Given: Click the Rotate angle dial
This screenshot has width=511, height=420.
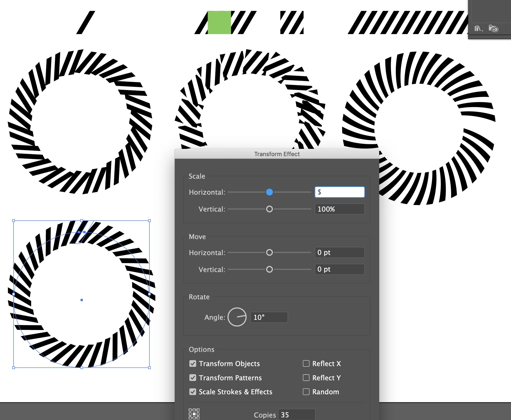Looking at the screenshot, I should tap(237, 317).
